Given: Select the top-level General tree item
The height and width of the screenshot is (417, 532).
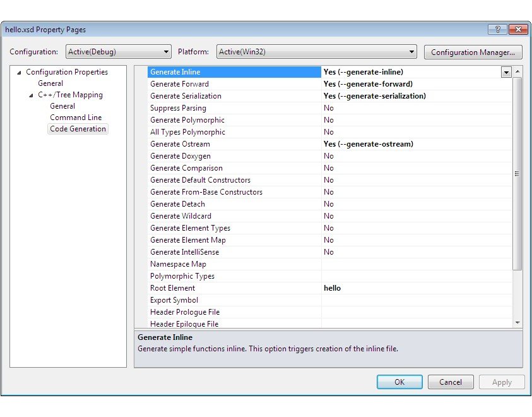Looking at the screenshot, I should (x=50, y=83).
